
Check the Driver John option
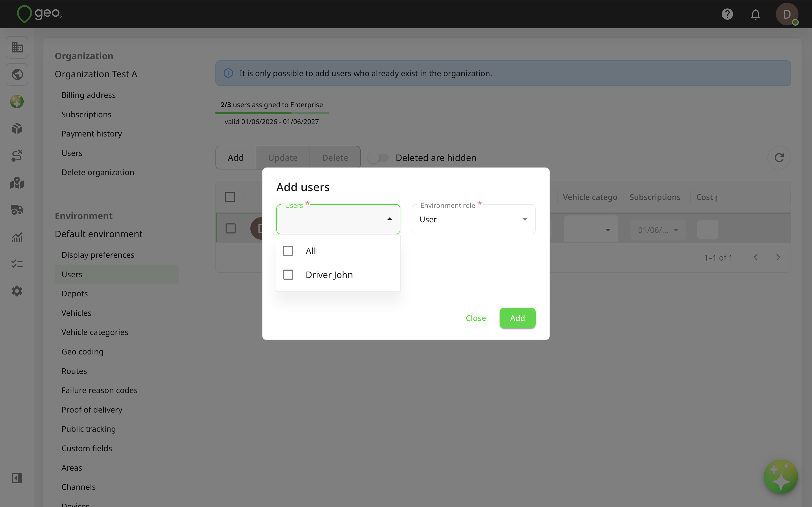288,275
